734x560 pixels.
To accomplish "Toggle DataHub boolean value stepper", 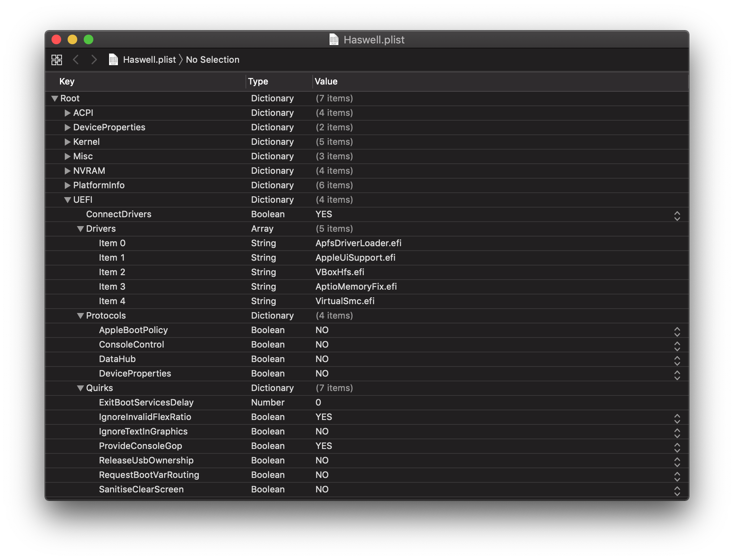I will pyautogui.click(x=677, y=361).
